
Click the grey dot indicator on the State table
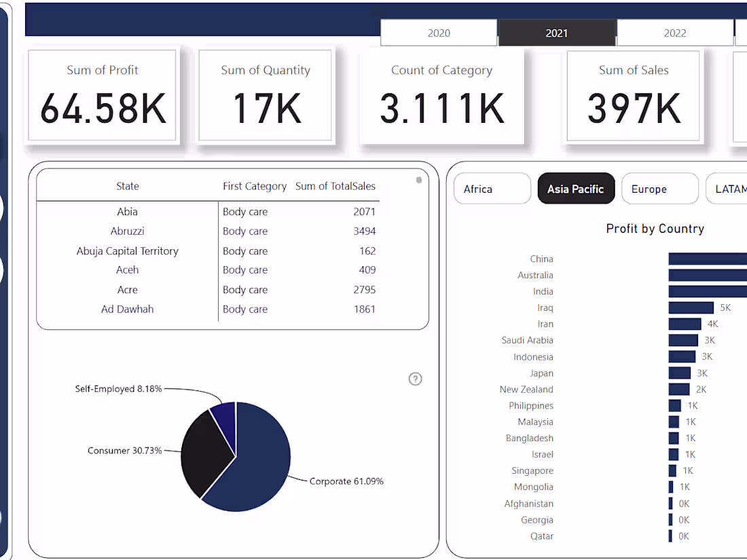(x=419, y=181)
